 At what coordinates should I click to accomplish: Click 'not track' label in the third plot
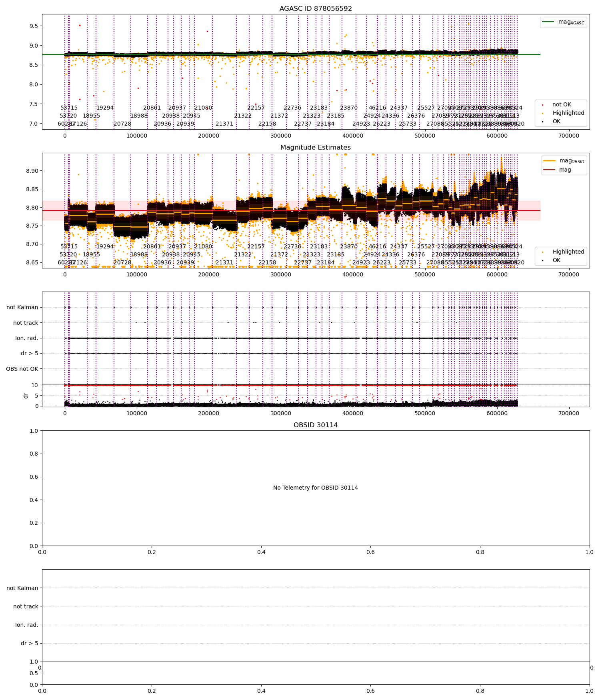(x=26, y=323)
